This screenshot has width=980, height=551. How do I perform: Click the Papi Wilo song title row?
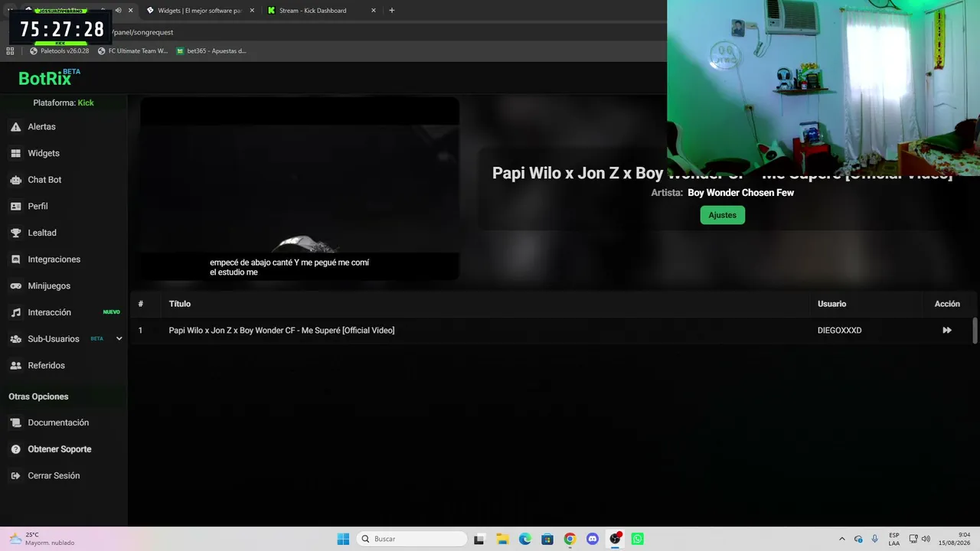[x=282, y=331]
